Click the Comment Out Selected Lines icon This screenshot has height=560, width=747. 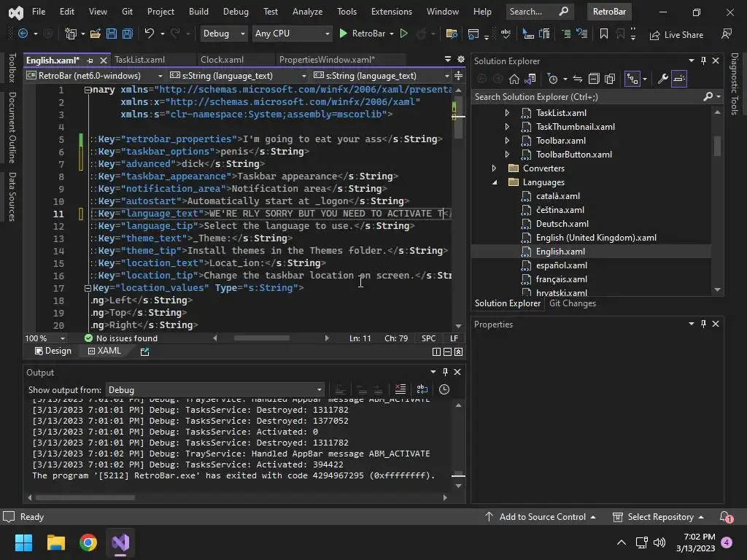pos(566,34)
